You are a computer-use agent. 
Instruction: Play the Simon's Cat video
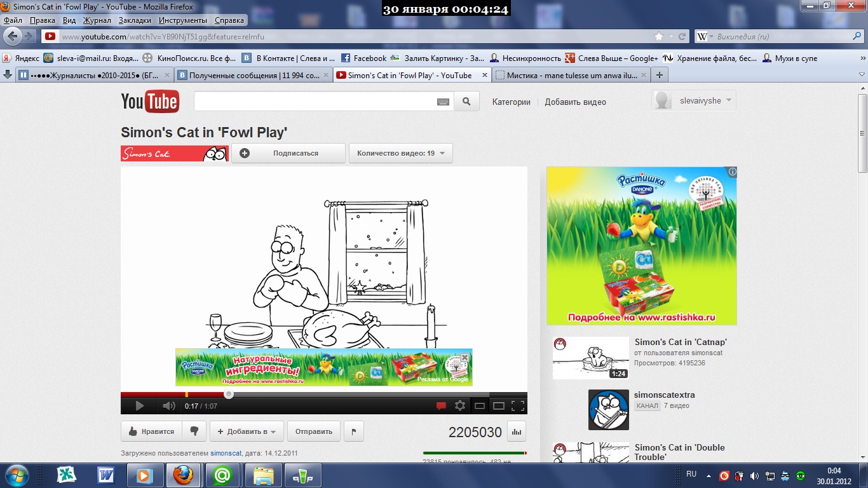pyautogui.click(x=139, y=406)
